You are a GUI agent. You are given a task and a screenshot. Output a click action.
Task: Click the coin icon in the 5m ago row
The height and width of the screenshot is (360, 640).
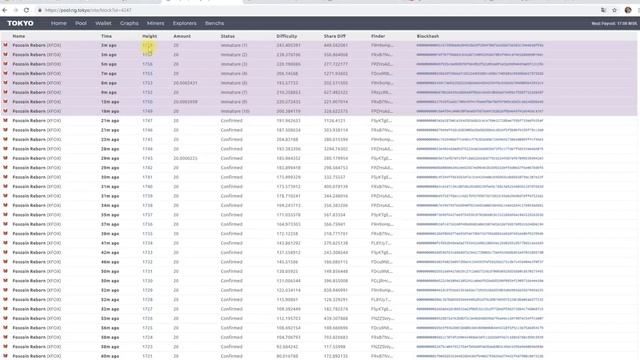(5, 64)
